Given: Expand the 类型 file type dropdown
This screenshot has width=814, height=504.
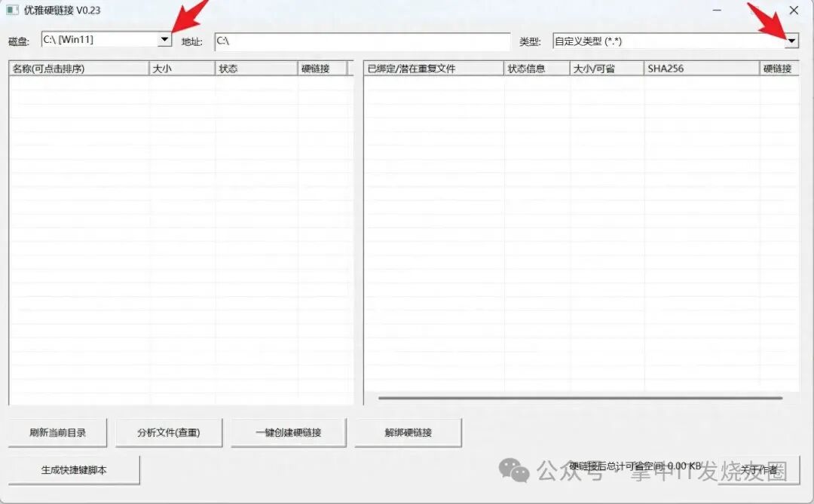Looking at the screenshot, I should click(x=791, y=41).
